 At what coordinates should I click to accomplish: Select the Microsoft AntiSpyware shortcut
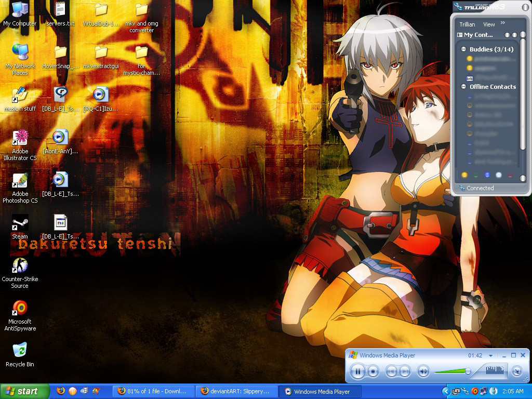[x=20, y=315]
